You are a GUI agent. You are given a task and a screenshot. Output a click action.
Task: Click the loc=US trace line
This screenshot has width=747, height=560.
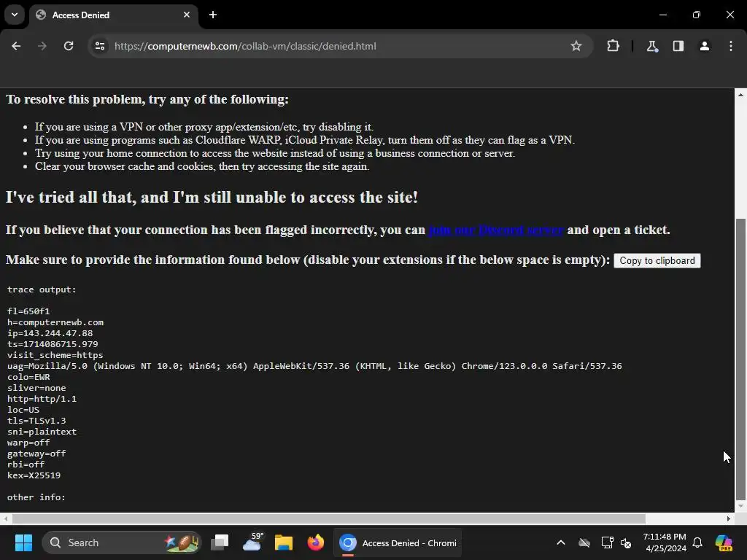[23, 410]
